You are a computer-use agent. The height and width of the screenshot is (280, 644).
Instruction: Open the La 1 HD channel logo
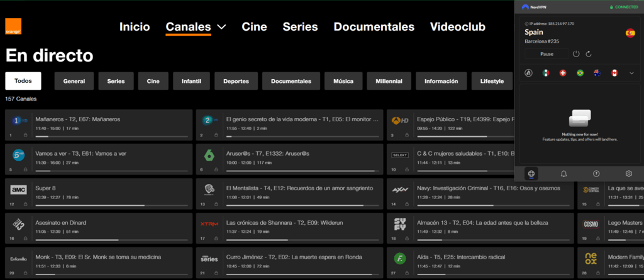pyautogui.click(x=18, y=121)
